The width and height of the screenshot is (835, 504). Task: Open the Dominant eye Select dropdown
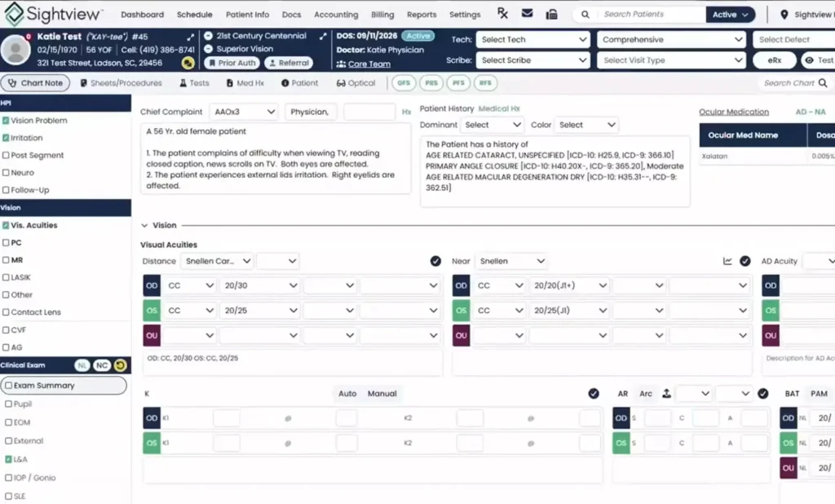click(492, 125)
